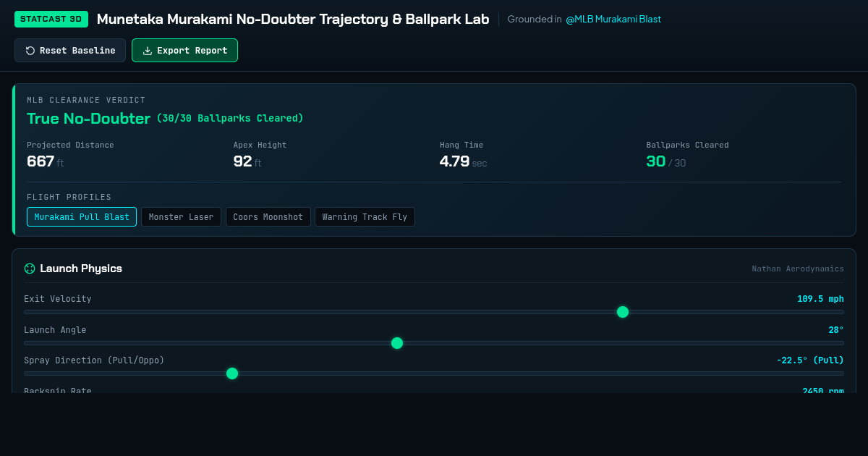Click the Launch Physics baseball icon
868x456 pixels.
click(x=30, y=269)
